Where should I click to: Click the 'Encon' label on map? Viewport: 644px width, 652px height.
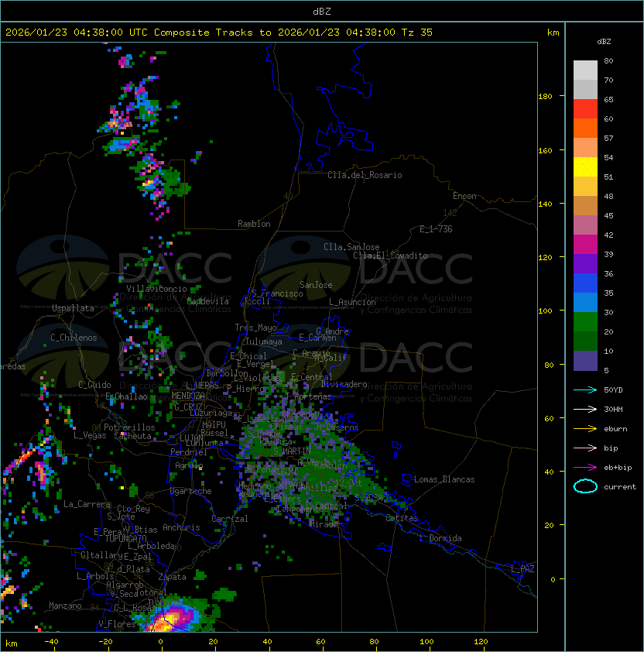tap(464, 196)
